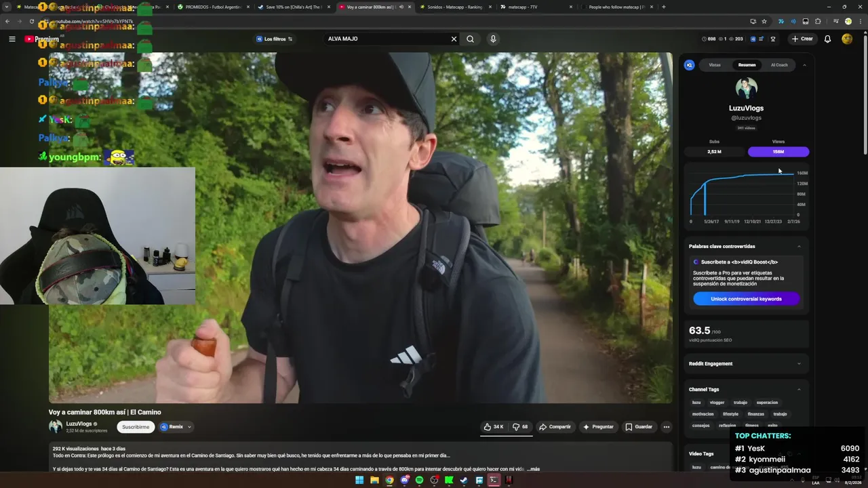868x488 pixels.
Task: Collapse Channel Tags section
Action: coord(799,389)
